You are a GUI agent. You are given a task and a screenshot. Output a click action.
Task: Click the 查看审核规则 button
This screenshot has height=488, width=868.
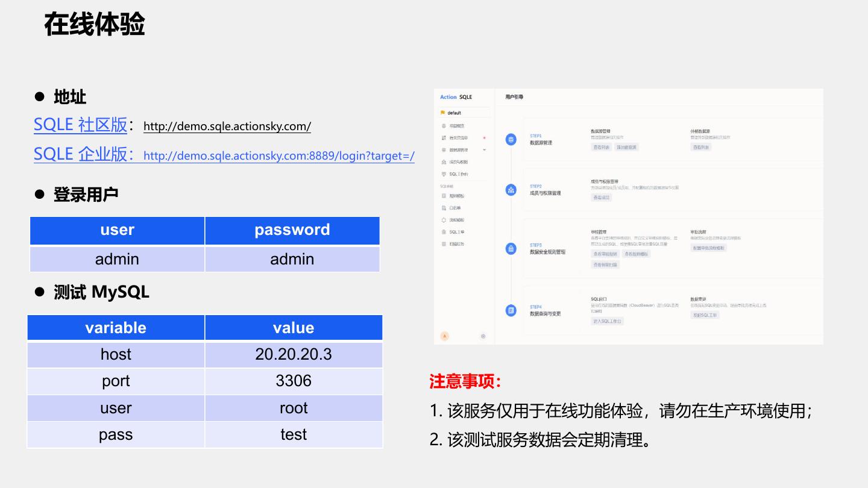605,254
